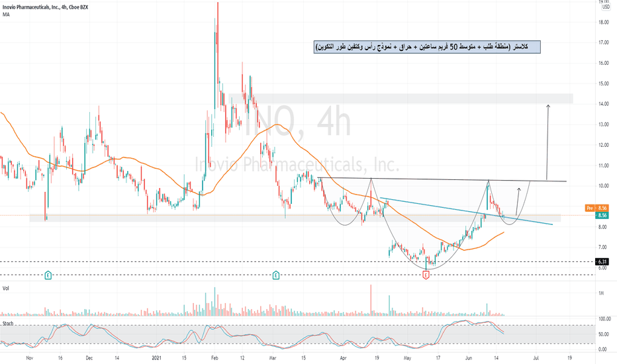The image size is (617, 364).
Task: Open the red May earnings E marker
Action: (426, 275)
